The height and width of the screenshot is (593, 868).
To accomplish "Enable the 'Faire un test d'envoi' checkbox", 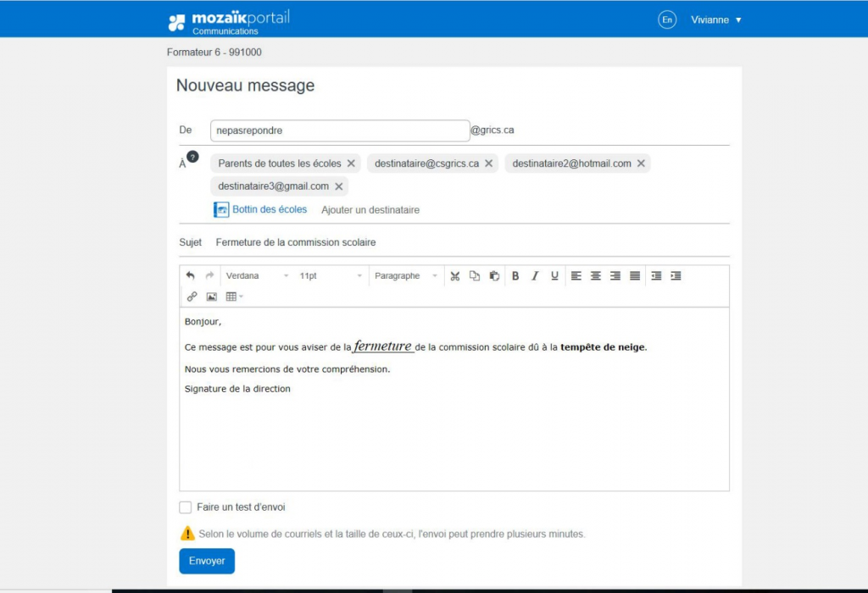I will pos(186,507).
